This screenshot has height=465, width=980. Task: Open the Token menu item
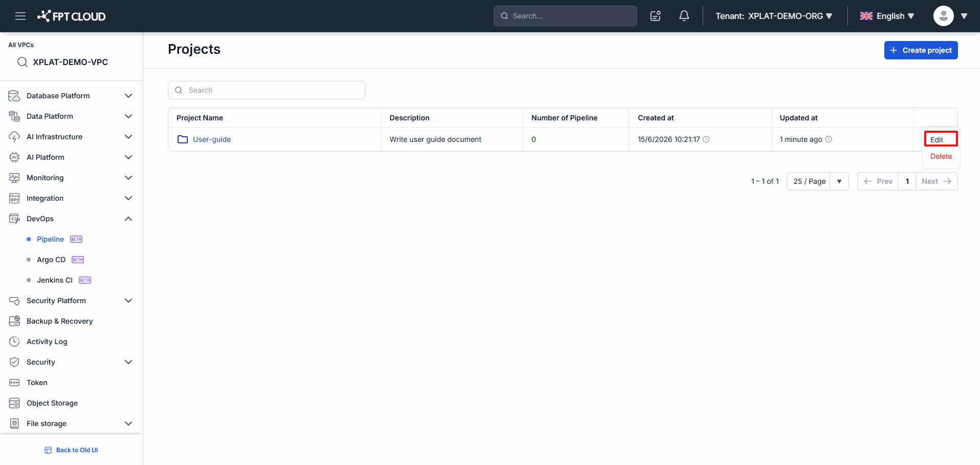tap(37, 383)
